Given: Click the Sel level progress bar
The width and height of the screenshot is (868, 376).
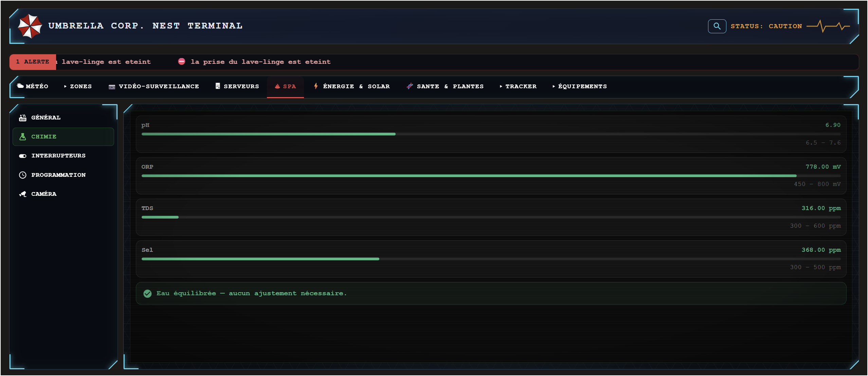Looking at the screenshot, I should pos(491,259).
